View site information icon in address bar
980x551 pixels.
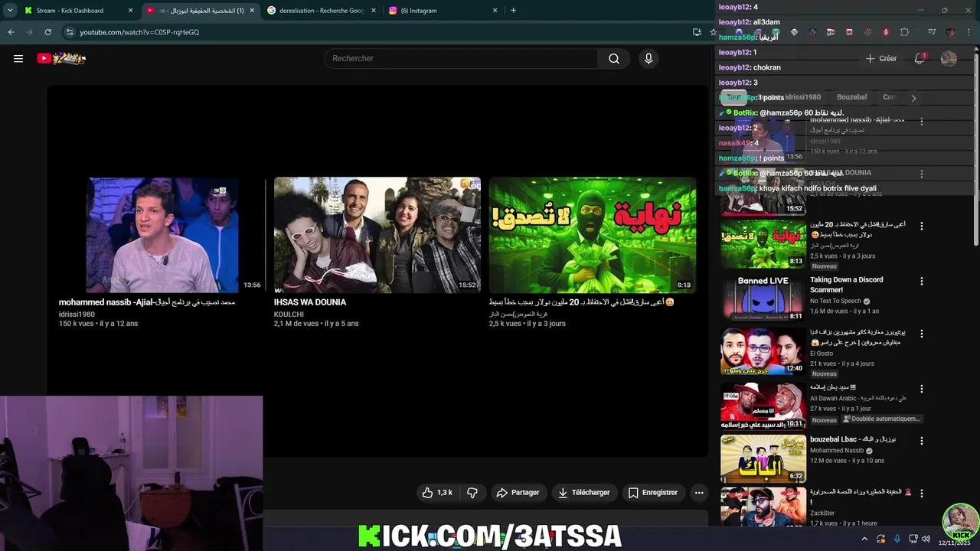pos(70,32)
